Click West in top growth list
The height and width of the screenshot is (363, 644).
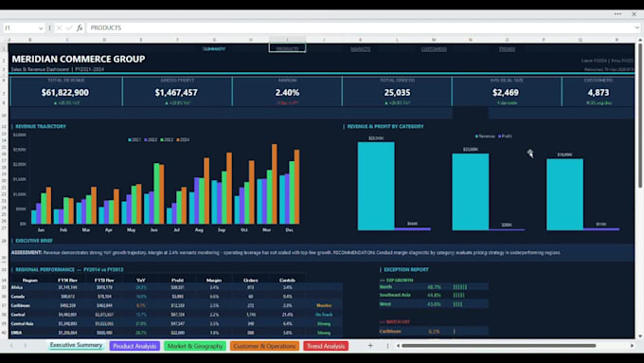click(385, 304)
